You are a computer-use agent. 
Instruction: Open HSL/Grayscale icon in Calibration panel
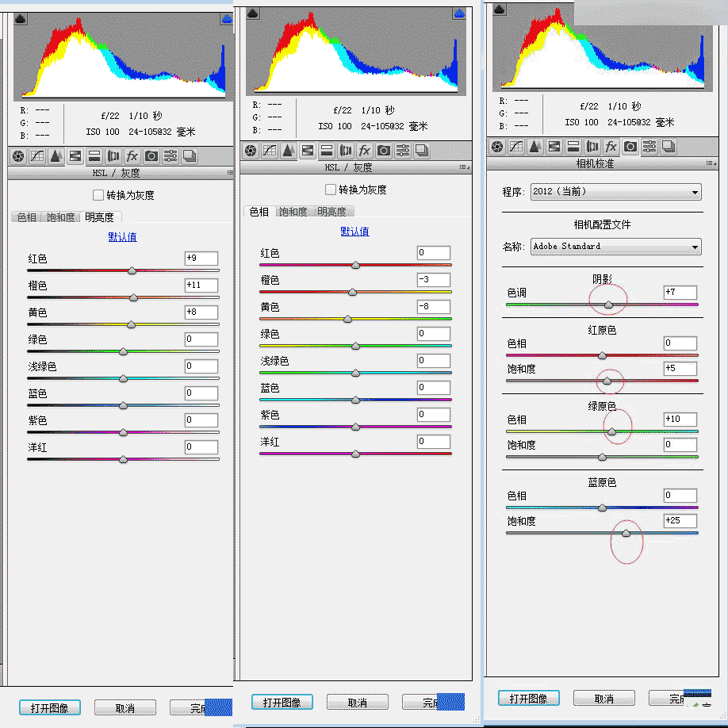click(x=554, y=147)
